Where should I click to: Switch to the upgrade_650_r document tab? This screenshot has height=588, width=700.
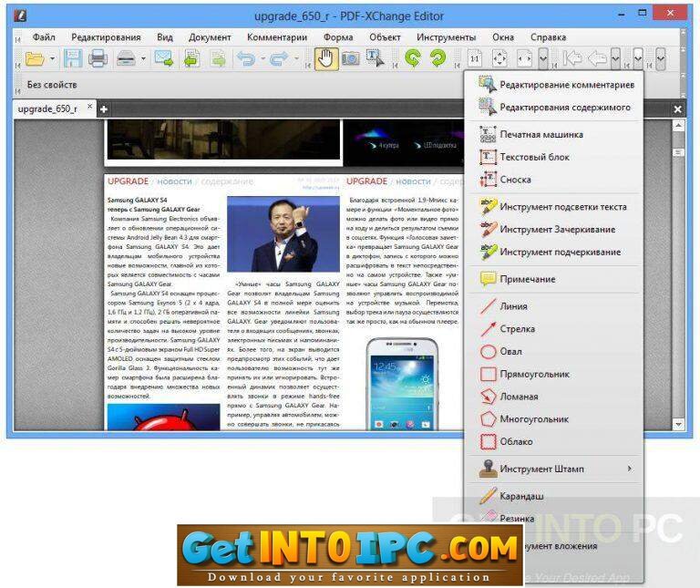click(x=47, y=108)
